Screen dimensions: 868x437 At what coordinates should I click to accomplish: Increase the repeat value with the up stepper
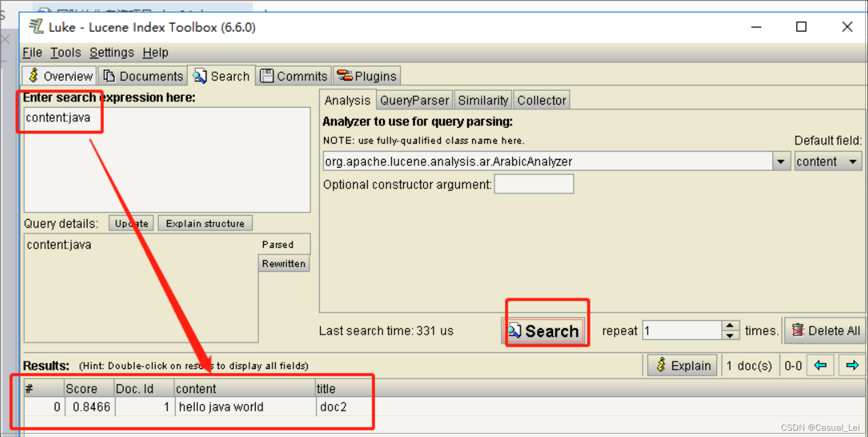[x=730, y=326]
